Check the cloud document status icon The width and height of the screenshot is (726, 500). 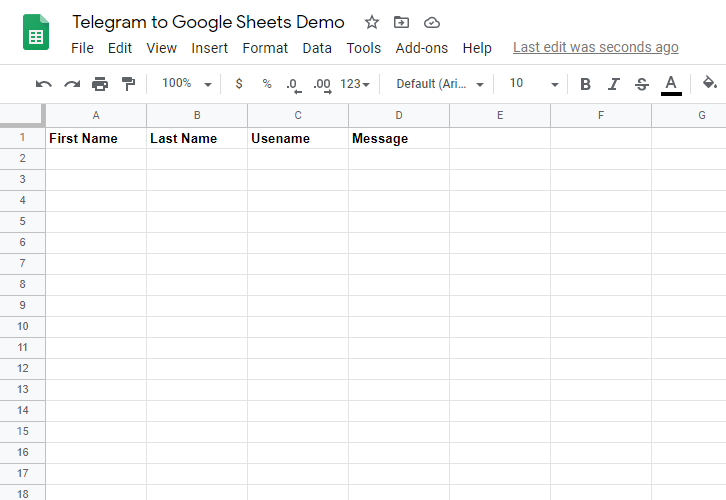pyautogui.click(x=432, y=22)
